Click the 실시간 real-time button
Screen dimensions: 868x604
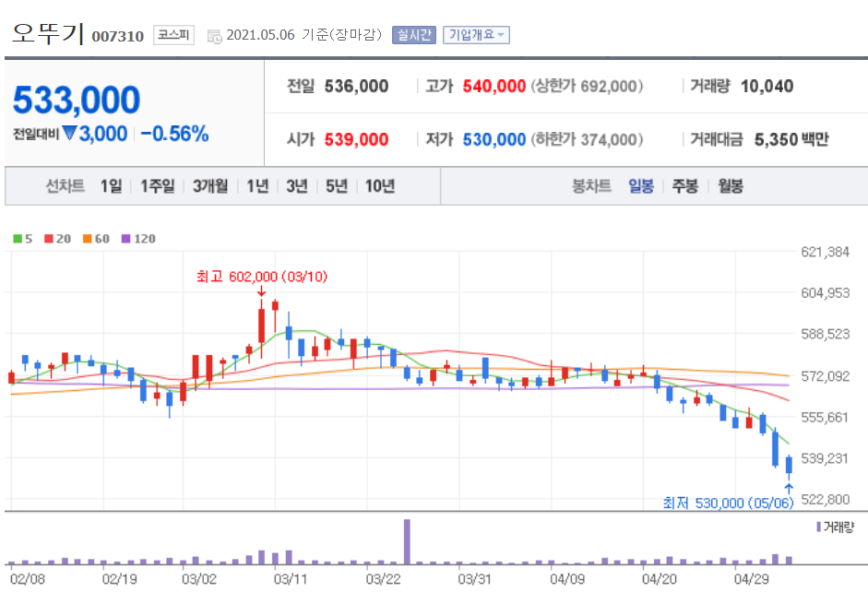click(414, 35)
